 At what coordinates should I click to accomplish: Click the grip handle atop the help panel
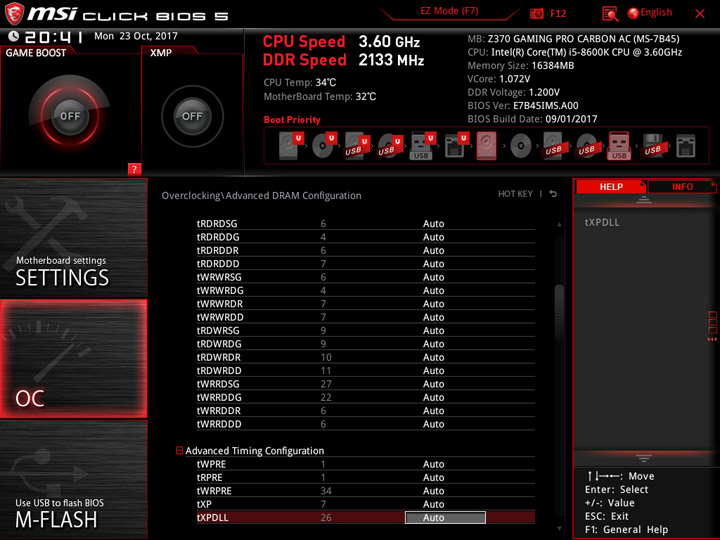pyautogui.click(x=644, y=199)
